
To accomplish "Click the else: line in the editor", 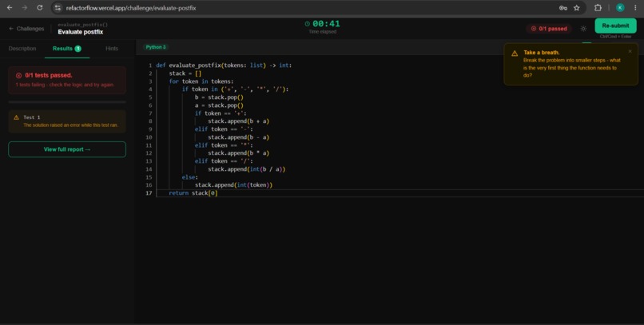I will 189,177.
